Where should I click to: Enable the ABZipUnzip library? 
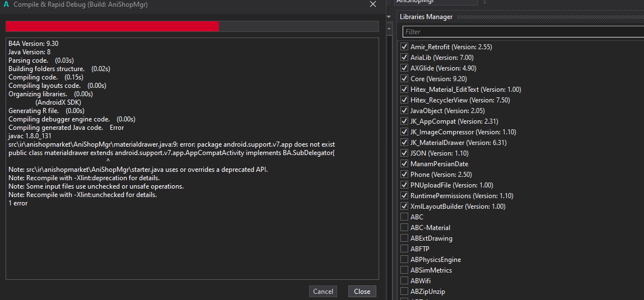(404, 292)
